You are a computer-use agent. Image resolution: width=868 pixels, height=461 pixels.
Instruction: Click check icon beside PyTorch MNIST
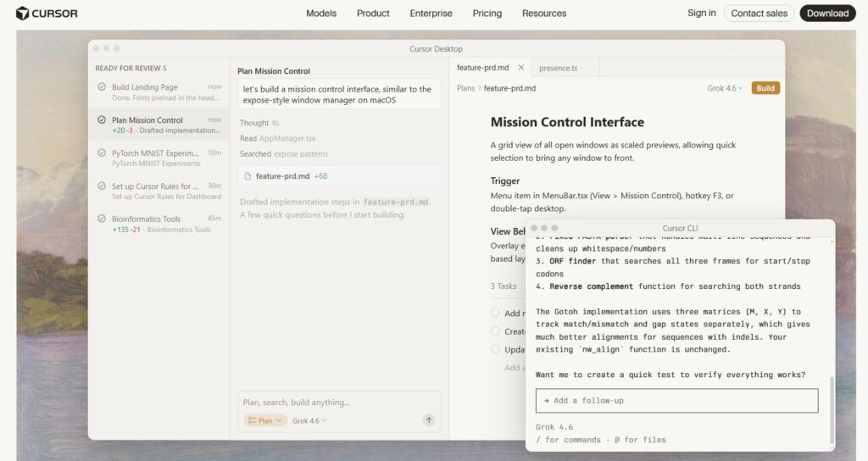click(102, 153)
